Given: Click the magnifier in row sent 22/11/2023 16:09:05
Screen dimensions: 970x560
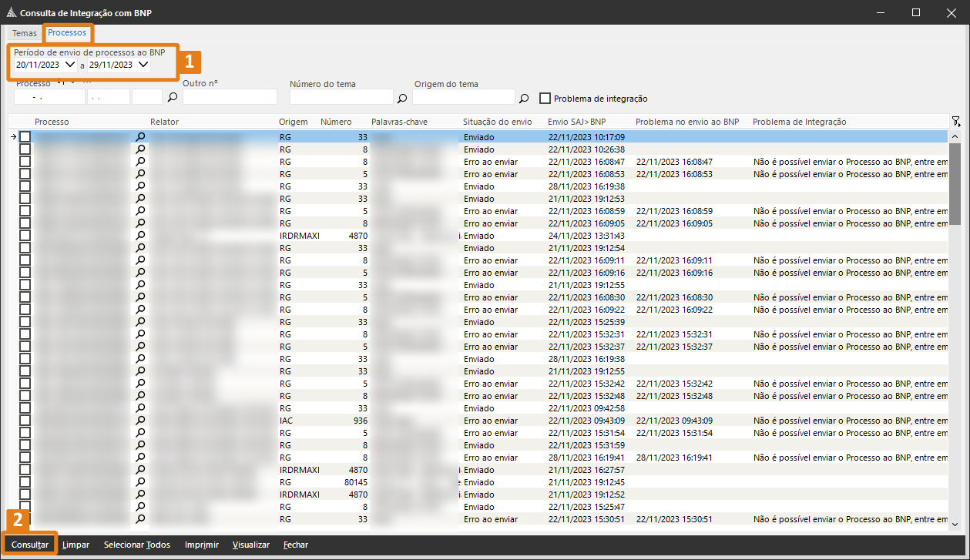Looking at the screenshot, I should click(140, 223).
